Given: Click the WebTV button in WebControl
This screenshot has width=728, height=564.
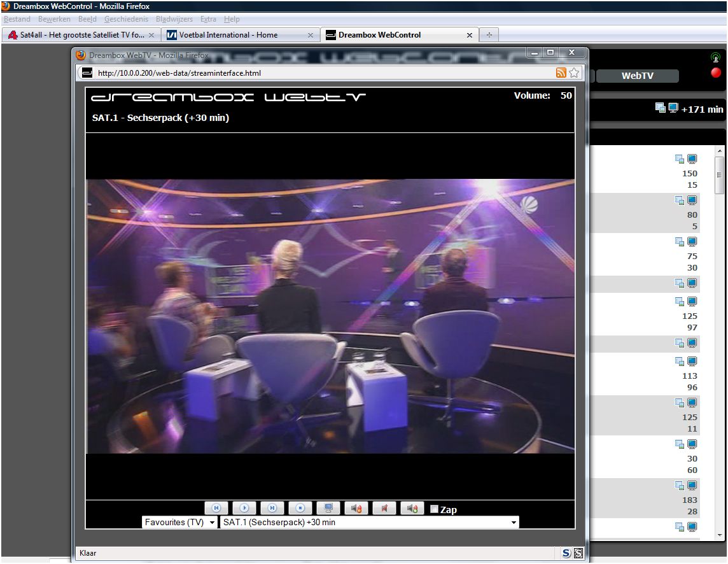Looking at the screenshot, I should point(638,76).
